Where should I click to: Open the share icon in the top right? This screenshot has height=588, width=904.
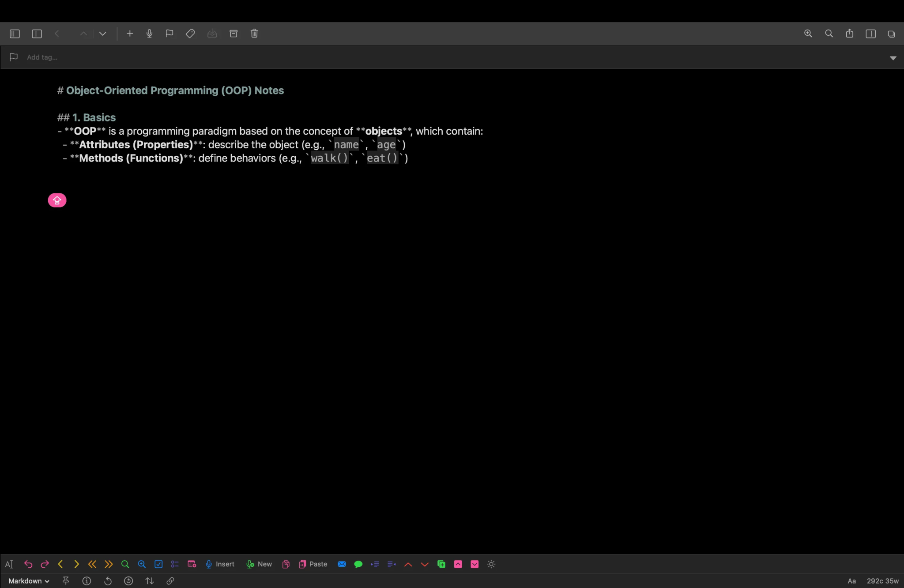(x=849, y=33)
